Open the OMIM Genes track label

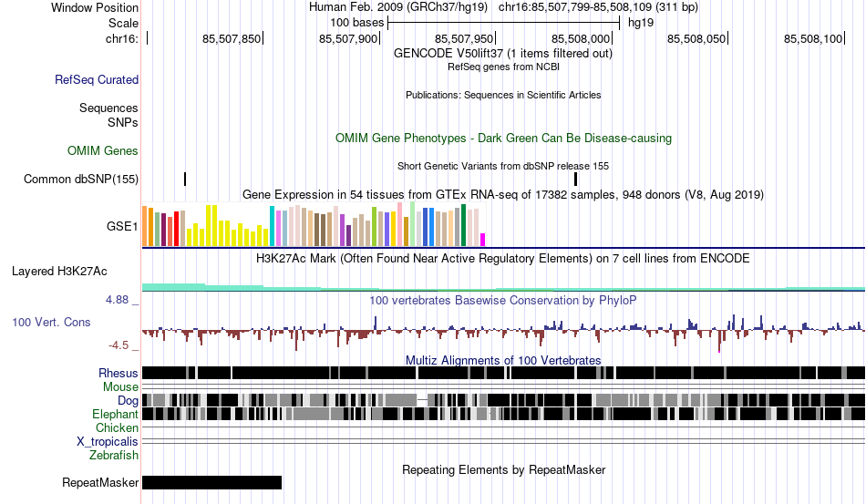point(103,150)
